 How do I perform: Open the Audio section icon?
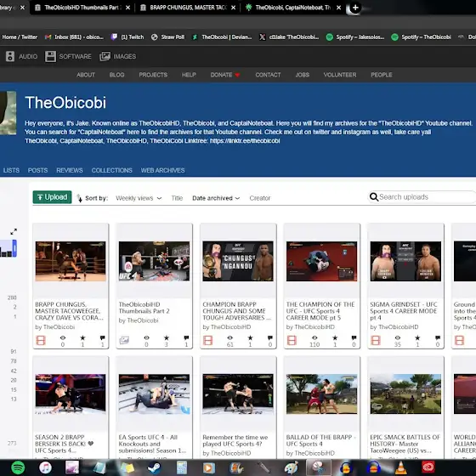(10, 56)
